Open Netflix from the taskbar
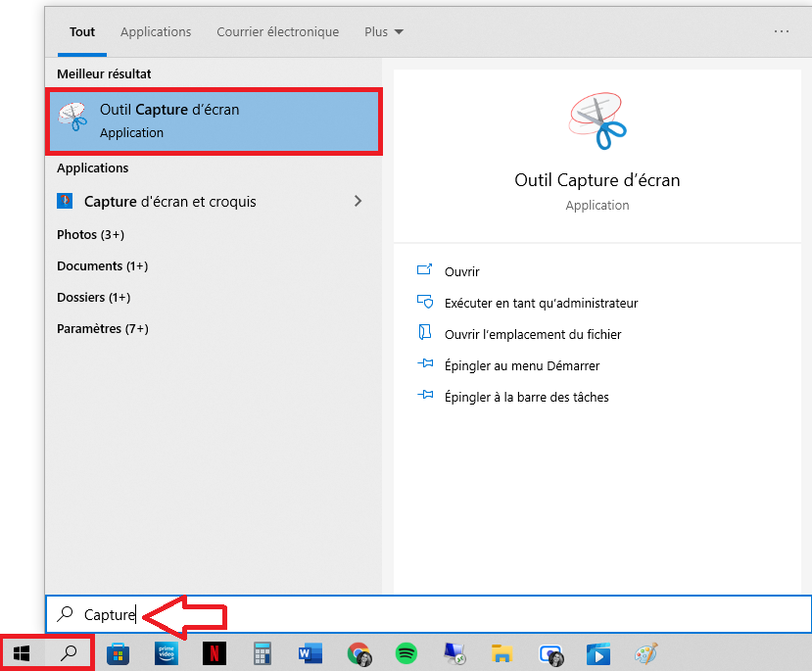This screenshot has height=671, width=812. click(214, 653)
